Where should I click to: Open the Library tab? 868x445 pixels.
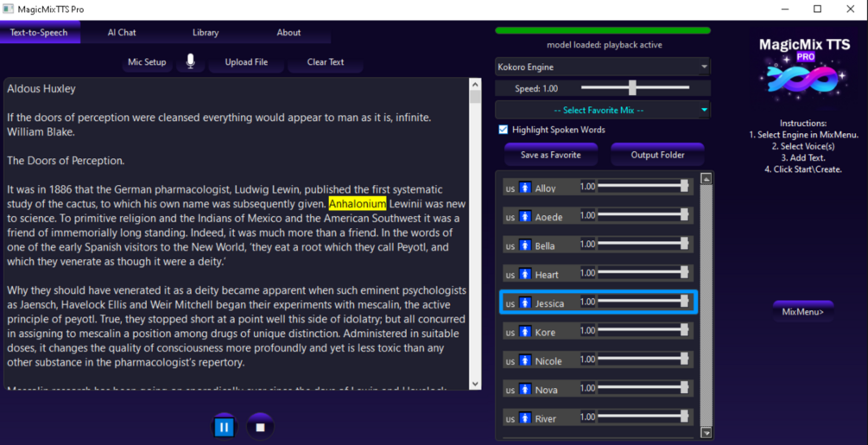point(206,32)
